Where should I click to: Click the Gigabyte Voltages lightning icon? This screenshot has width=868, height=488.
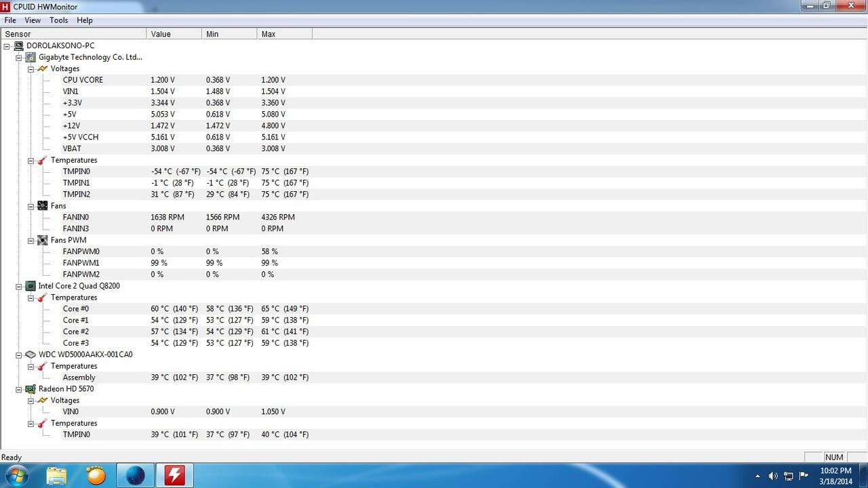[43, 68]
